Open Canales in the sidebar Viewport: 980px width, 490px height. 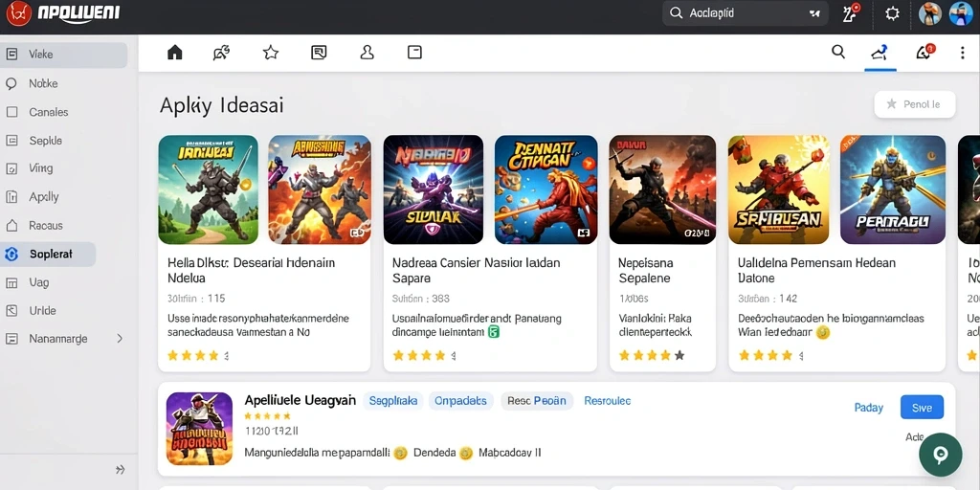pyautogui.click(x=48, y=112)
